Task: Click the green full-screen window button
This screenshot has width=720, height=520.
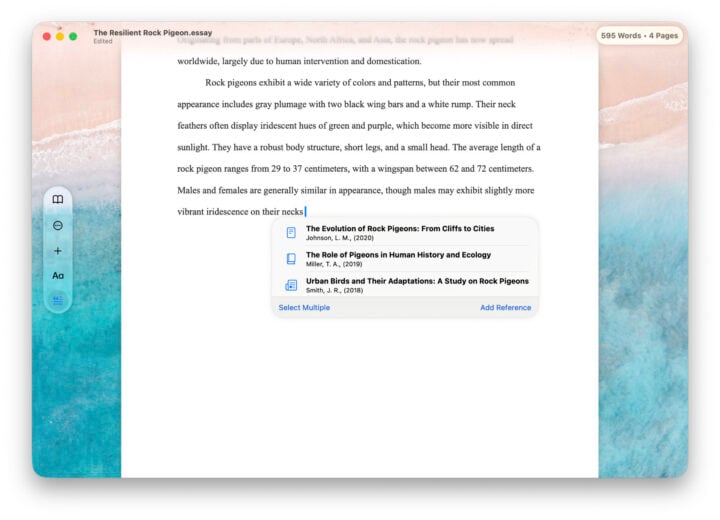Action: coord(73,36)
